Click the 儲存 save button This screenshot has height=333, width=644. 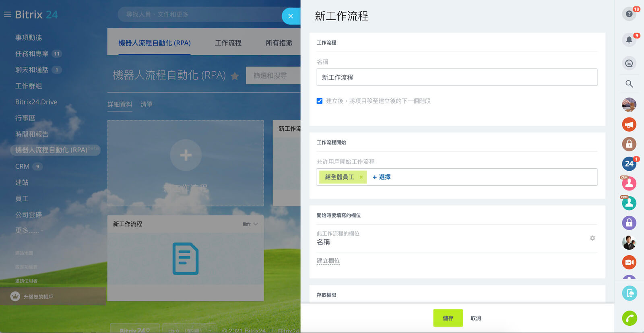448,318
